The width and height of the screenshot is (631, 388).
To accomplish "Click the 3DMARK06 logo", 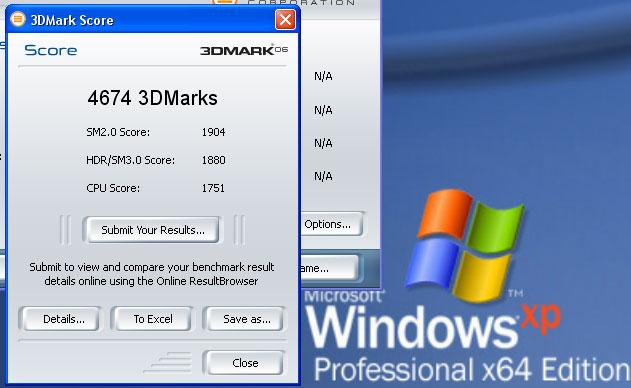I will [x=244, y=50].
